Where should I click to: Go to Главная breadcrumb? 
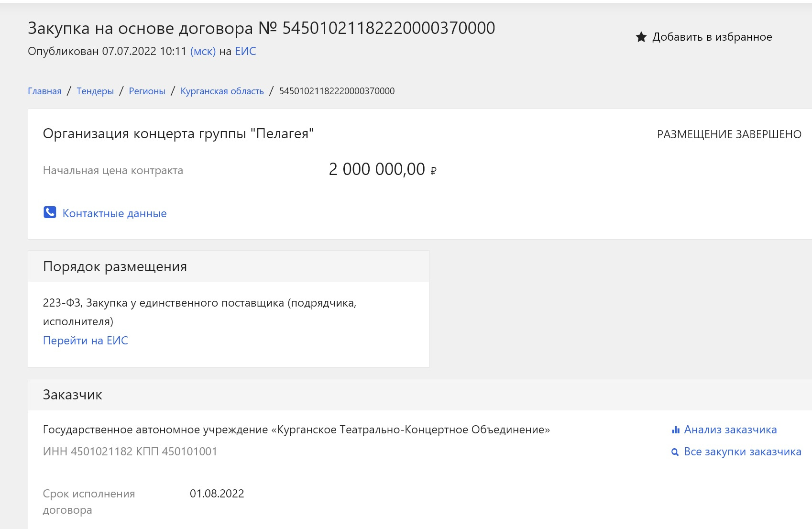[44, 91]
